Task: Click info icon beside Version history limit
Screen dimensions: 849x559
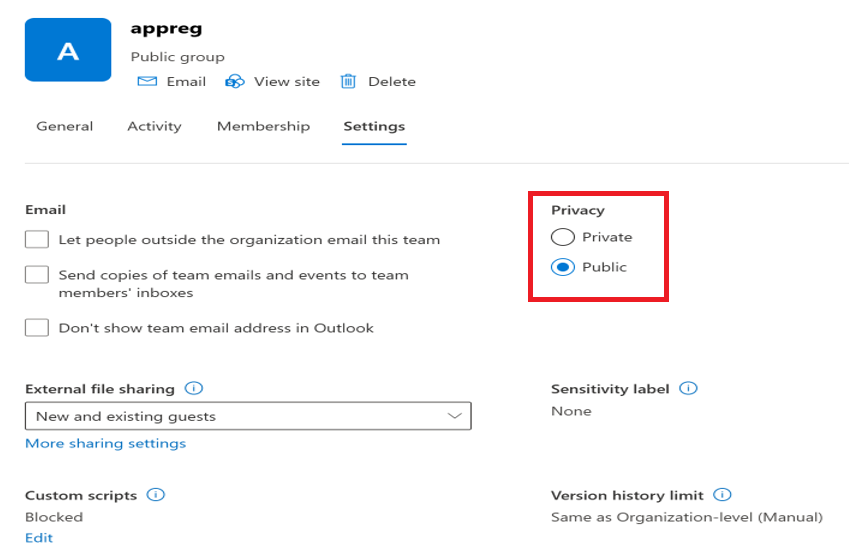Action: [x=723, y=495]
